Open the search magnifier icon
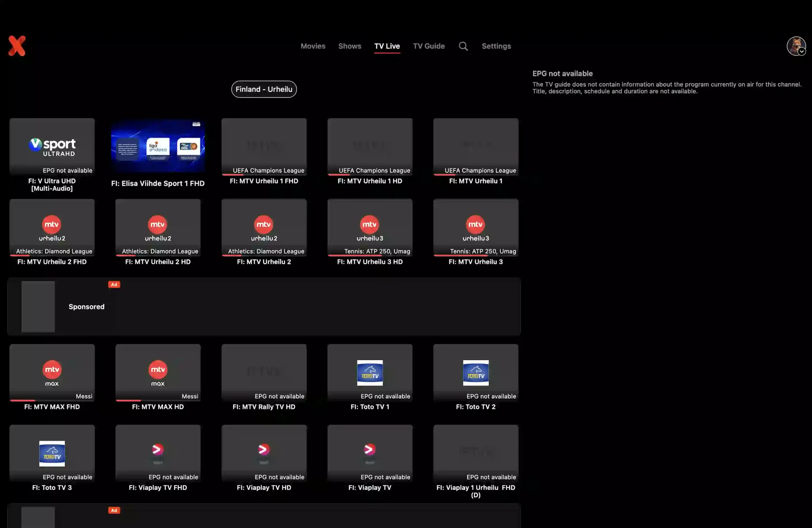 click(463, 46)
